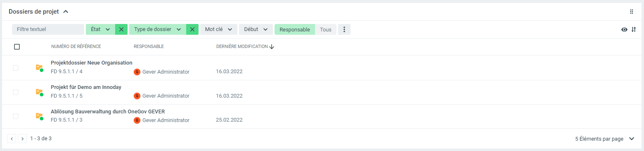Click Gever Administrator avatar in the FD 9.5.1.1 / 3 row
Viewport: 644px width, 151px height.
click(x=137, y=120)
